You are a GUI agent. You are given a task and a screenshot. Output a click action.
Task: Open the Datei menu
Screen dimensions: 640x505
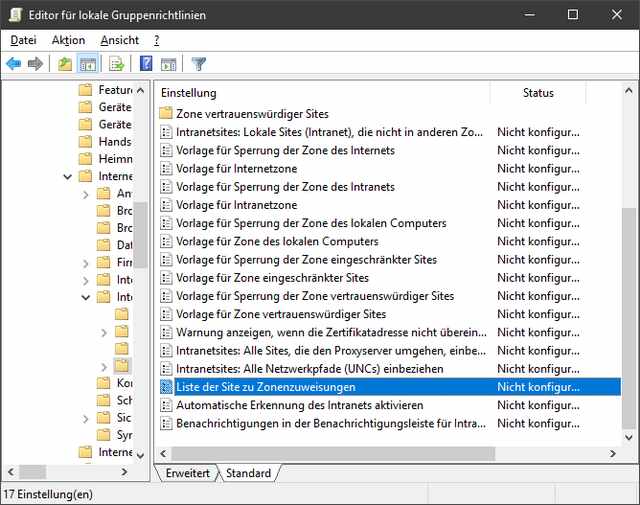click(x=23, y=40)
